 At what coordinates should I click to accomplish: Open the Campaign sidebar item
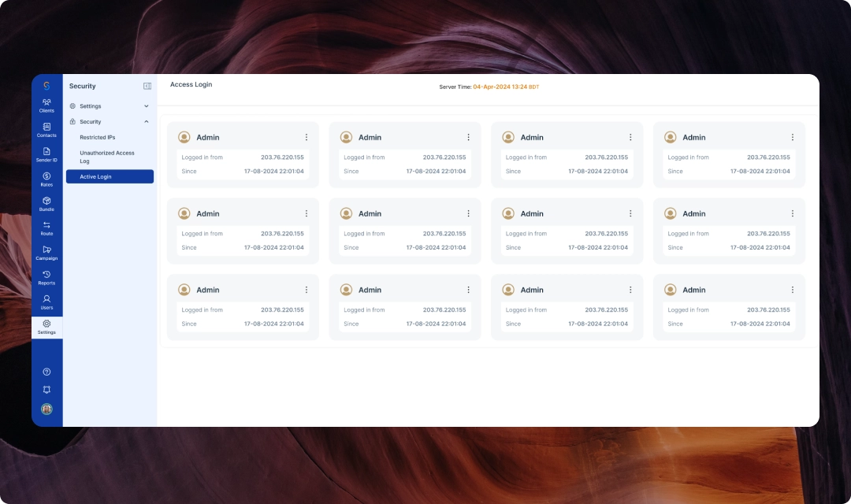tap(46, 253)
